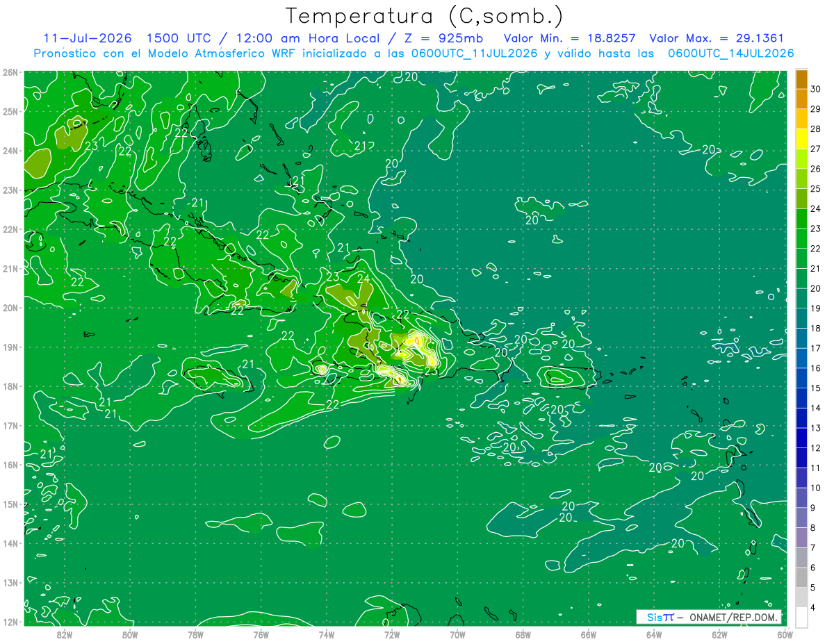Click the legend scale label "30"
Image resolution: width=834 pixels, height=644 pixels.
(815, 89)
